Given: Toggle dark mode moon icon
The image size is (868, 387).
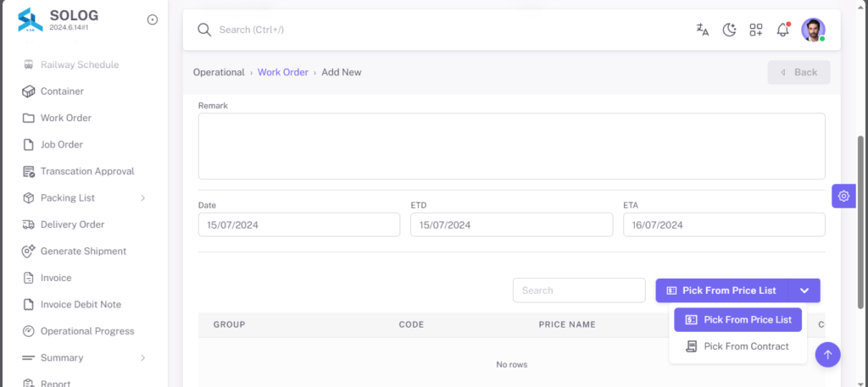Looking at the screenshot, I should coord(729,30).
